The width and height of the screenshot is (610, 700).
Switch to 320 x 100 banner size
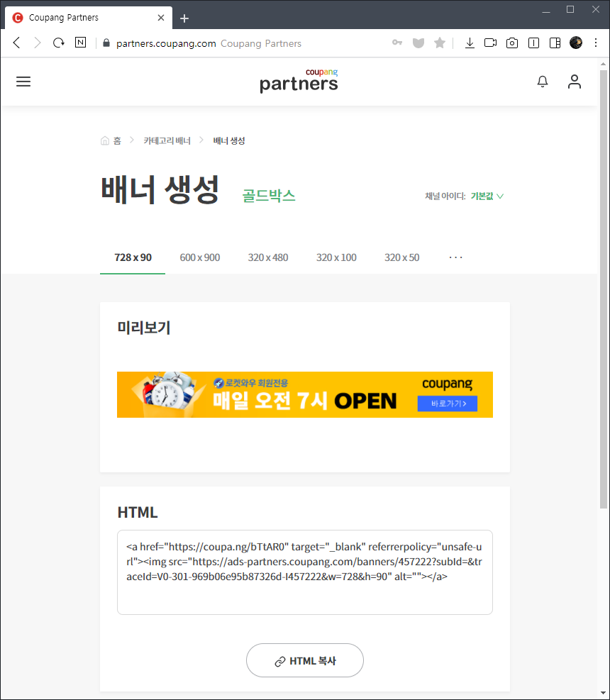336,257
